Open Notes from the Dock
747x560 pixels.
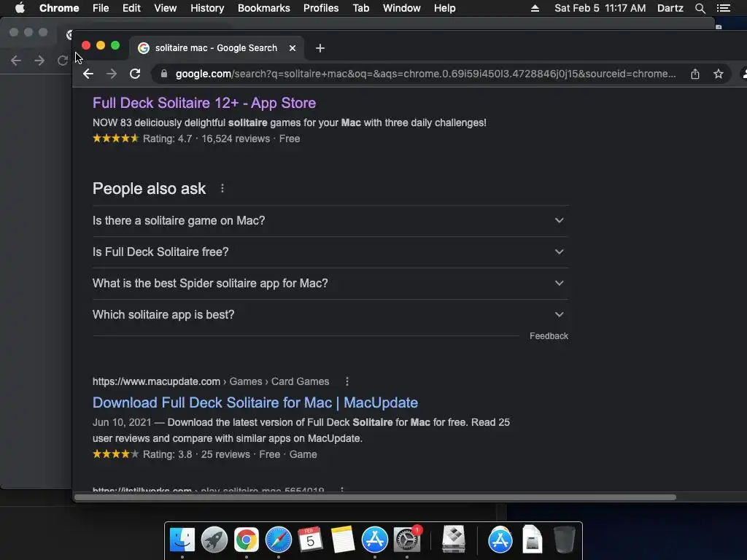pos(343,540)
